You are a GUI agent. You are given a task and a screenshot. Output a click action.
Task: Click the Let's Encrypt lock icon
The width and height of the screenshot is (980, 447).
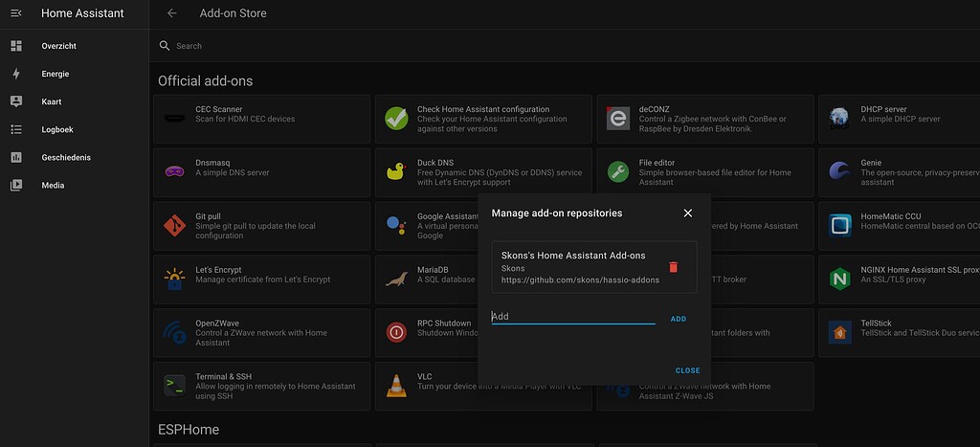click(x=174, y=279)
